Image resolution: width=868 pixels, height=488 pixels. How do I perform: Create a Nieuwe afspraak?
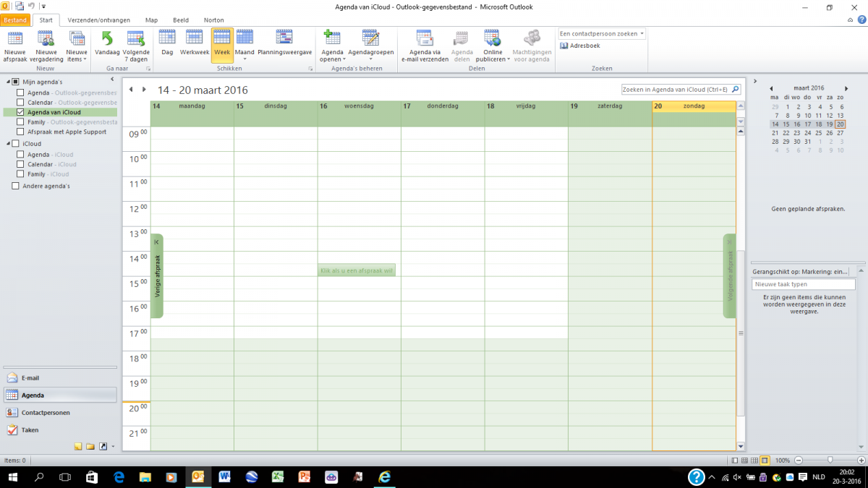(x=14, y=45)
